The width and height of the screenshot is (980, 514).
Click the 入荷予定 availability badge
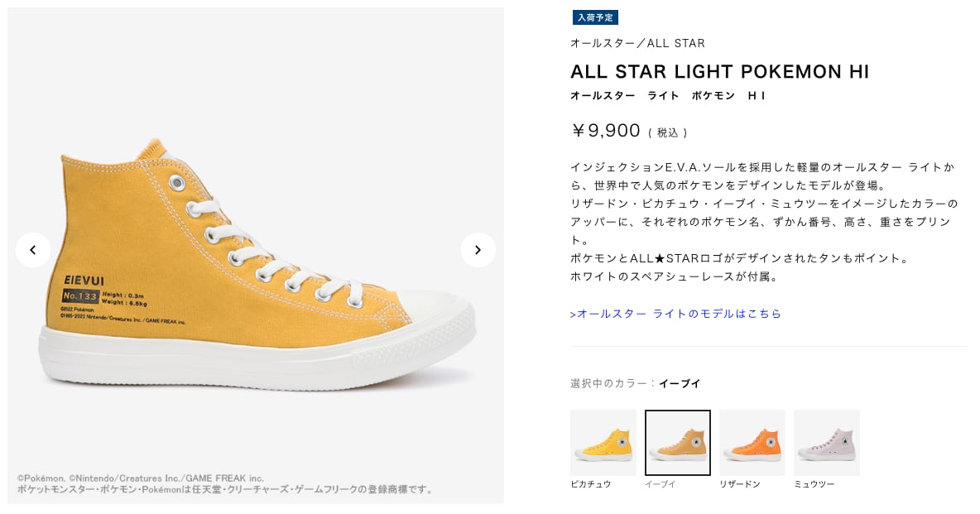595,17
